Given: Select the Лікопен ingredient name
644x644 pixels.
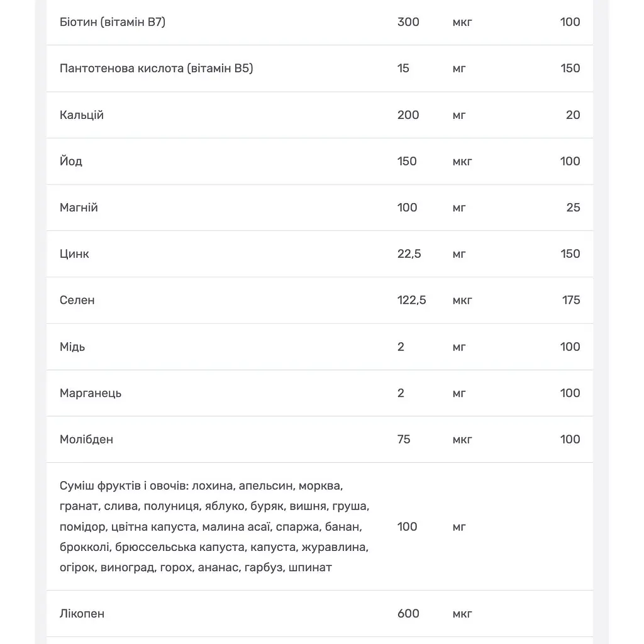Looking at the screenshot, I should (x=82, y=614).
